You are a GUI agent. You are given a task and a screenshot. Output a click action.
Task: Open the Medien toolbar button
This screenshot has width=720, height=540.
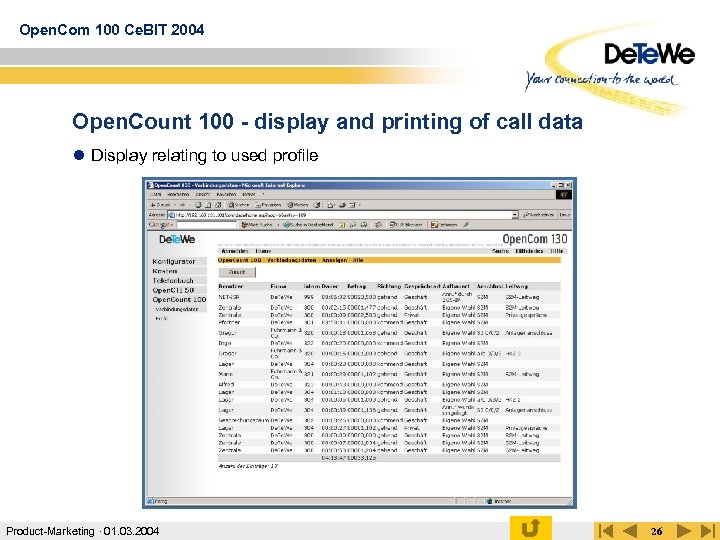tap(298, 205)
